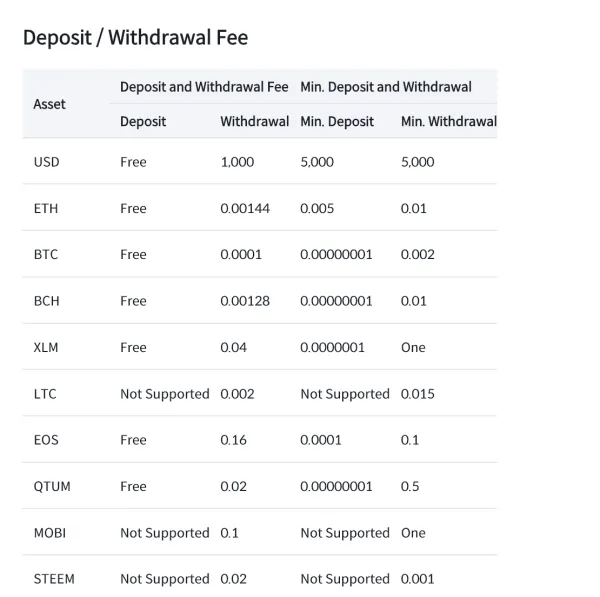Screen dimensions: 600x597
Task: Click the ETH asset cell
Action: click(46, 208)
